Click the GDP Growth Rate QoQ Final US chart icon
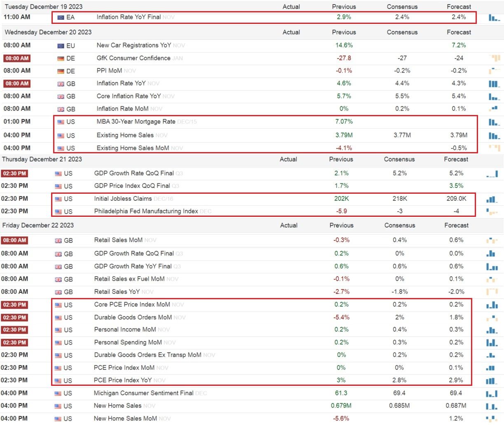 [492, 174]
